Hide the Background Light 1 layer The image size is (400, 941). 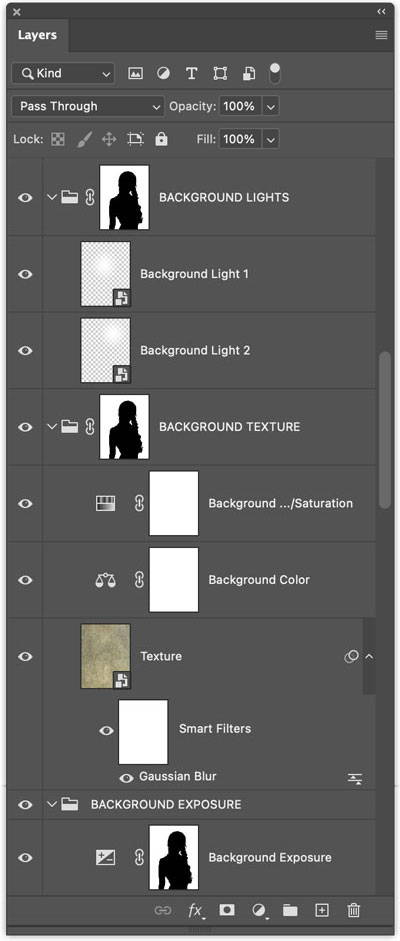pyautogui.click(x=25, y=274)
